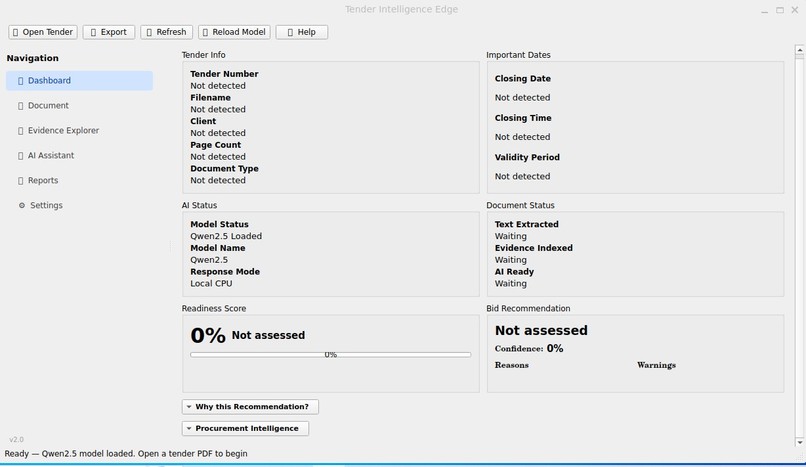Click the scrollbar up arrow
This screenshot has height=467, width=806.
tap(799, 50)
